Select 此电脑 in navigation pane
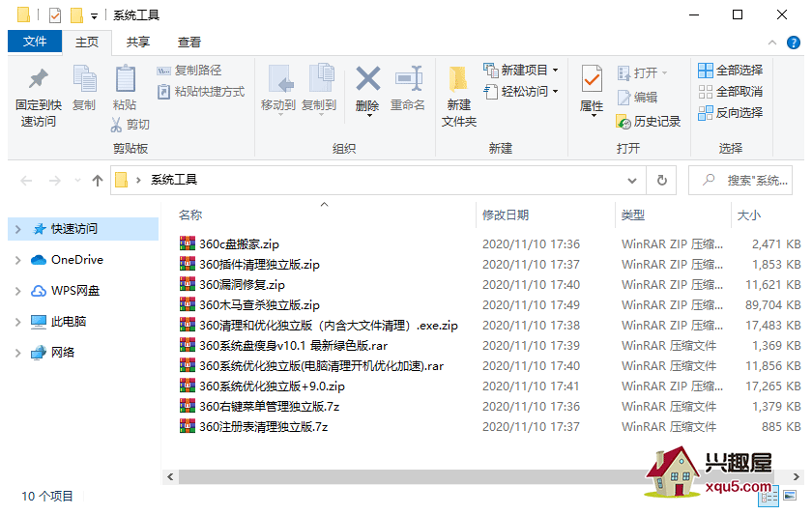812x515 pixels. pos(59,322)
